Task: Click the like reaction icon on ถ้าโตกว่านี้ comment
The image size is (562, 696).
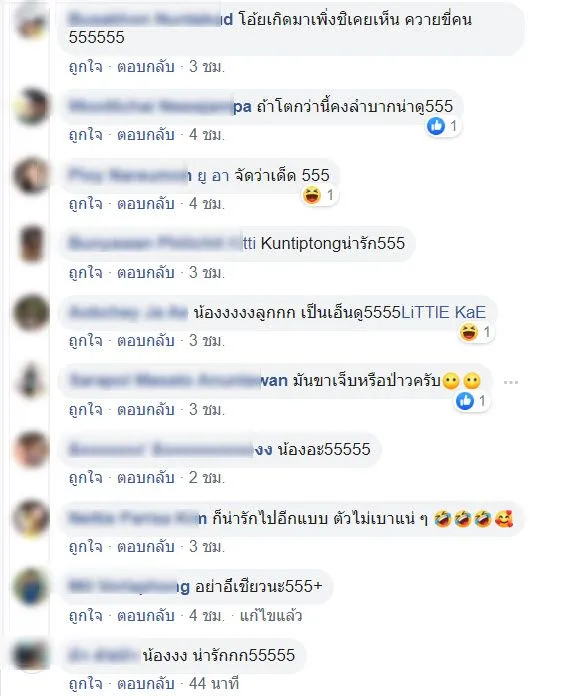Action: [435, 126]
